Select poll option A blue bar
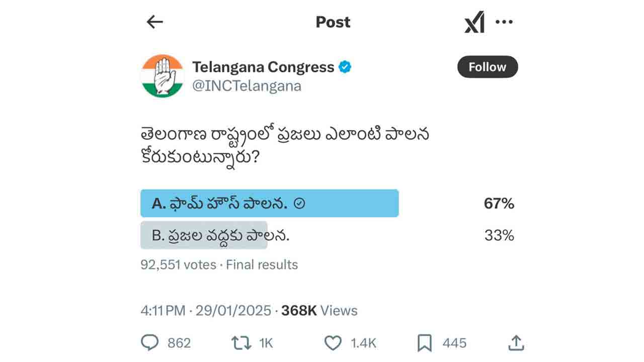Screen dimensions: 644x362 point(269,203)
